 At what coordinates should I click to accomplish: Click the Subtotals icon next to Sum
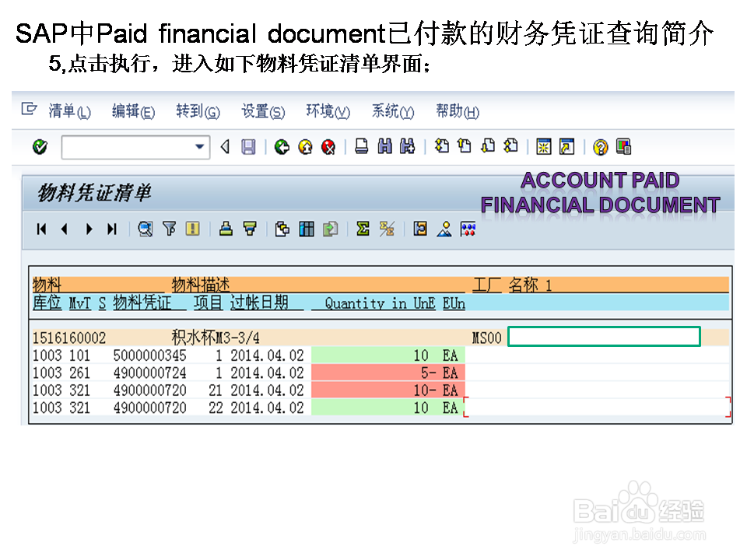pos(387,229)
